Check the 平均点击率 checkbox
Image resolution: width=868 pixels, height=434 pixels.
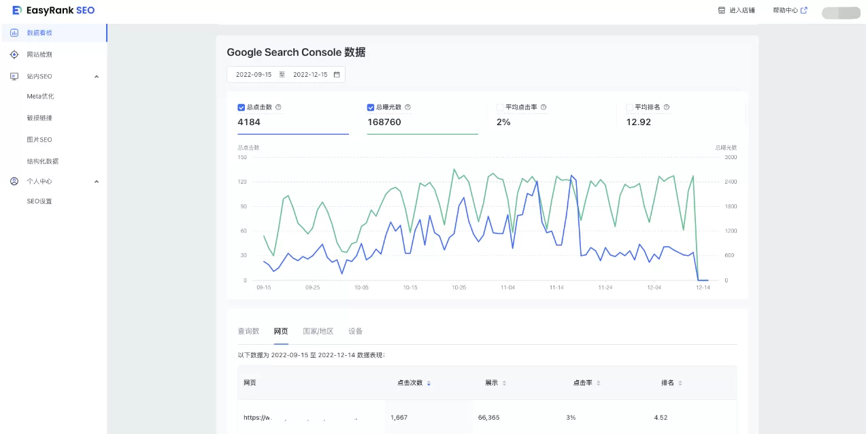click(500, 107)
